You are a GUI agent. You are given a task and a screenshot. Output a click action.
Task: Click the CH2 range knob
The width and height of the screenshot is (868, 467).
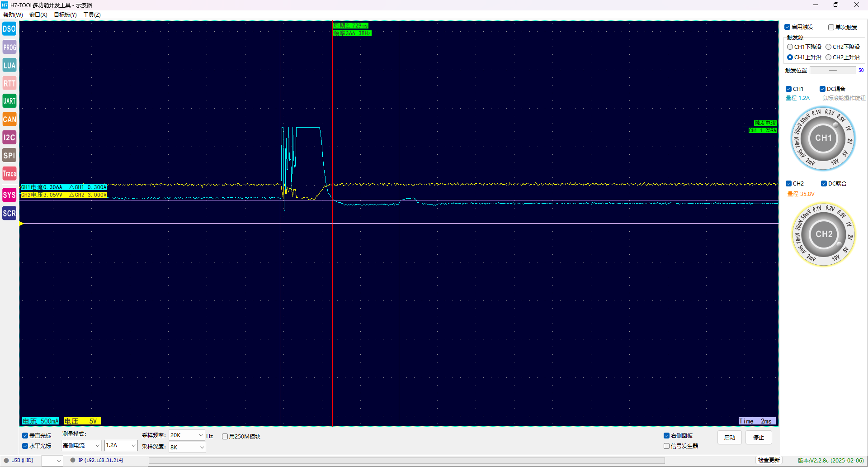[824, 234]
